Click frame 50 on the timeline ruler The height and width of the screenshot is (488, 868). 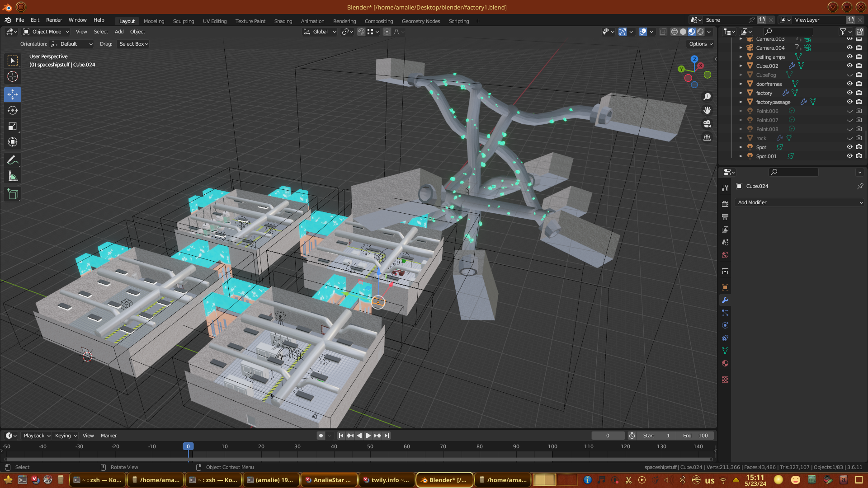[370, 446]
